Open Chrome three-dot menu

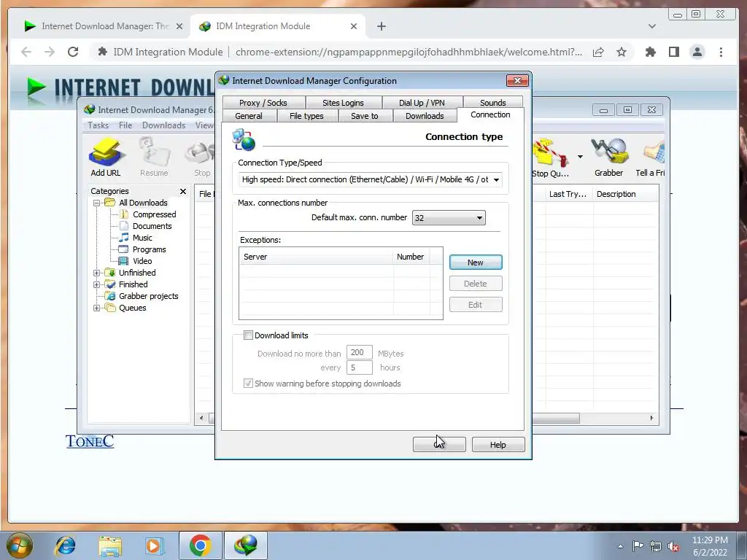[721, 52]
